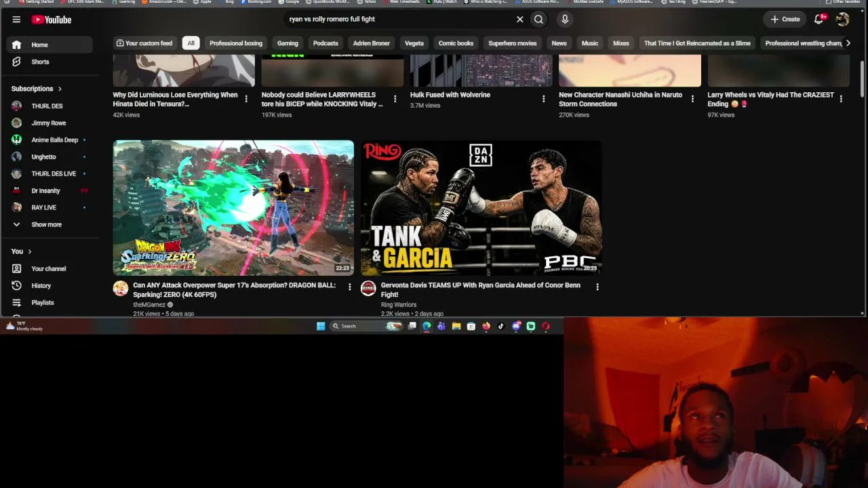The image size is (868, 488).
Task: Open the Windows Start menu
Action: [x=321, y=326]
